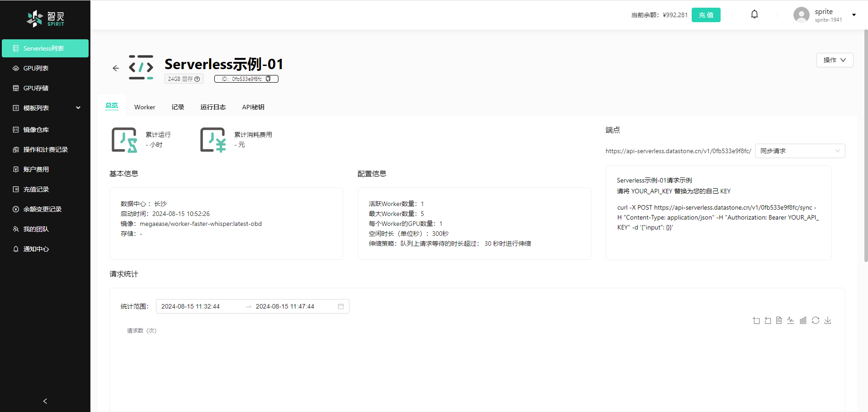Screen dimensions: 868x412
Task: Open 充值记录 in sidebar
Action: [45, 189]
